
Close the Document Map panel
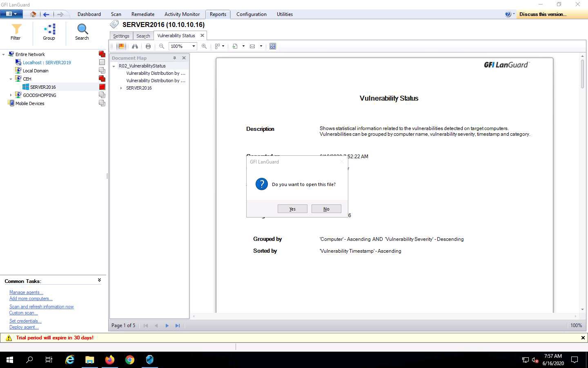point(184,58)
